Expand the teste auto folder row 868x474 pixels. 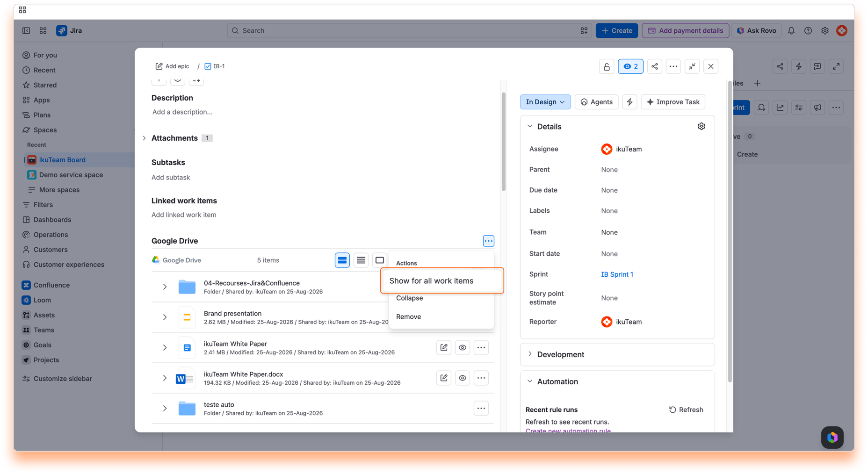click(165, 408)
